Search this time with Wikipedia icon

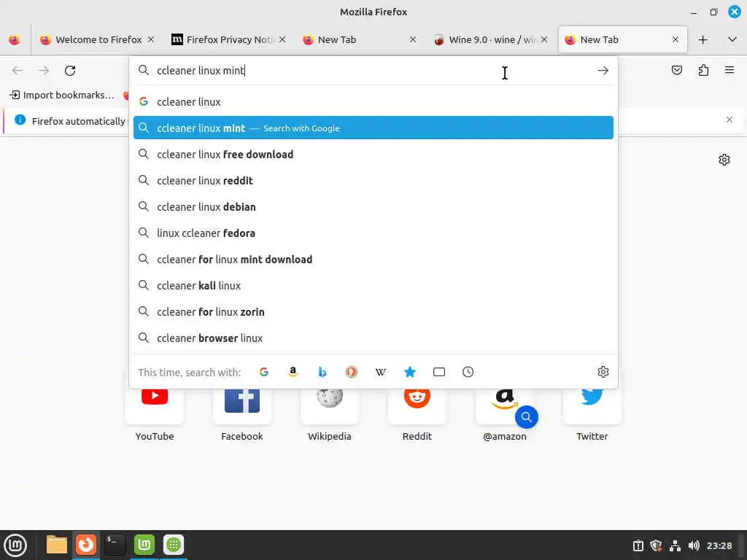381,372
